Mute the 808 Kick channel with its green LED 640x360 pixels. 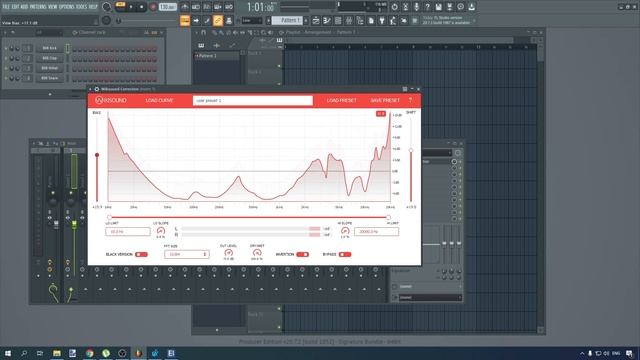click(x=6, y=49)
